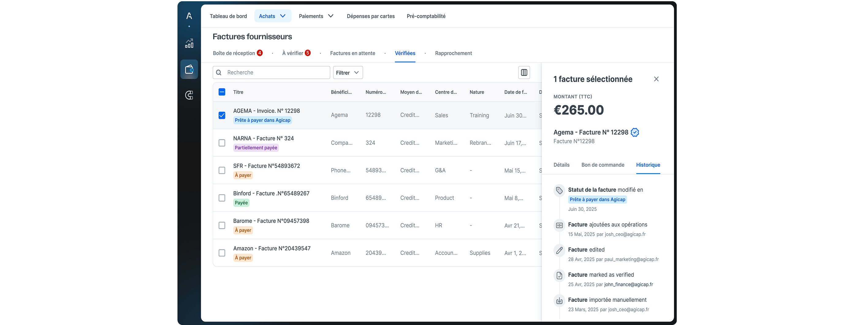Viewport: 868px width, 325px height.
Task: Open the Filtrer dropdown
Action: pyautogui.click(x=348, y=72)
